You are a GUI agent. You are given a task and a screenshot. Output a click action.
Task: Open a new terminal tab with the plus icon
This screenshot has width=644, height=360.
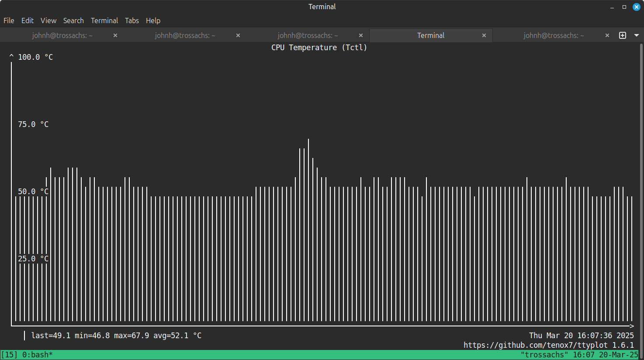click(622, 35)
